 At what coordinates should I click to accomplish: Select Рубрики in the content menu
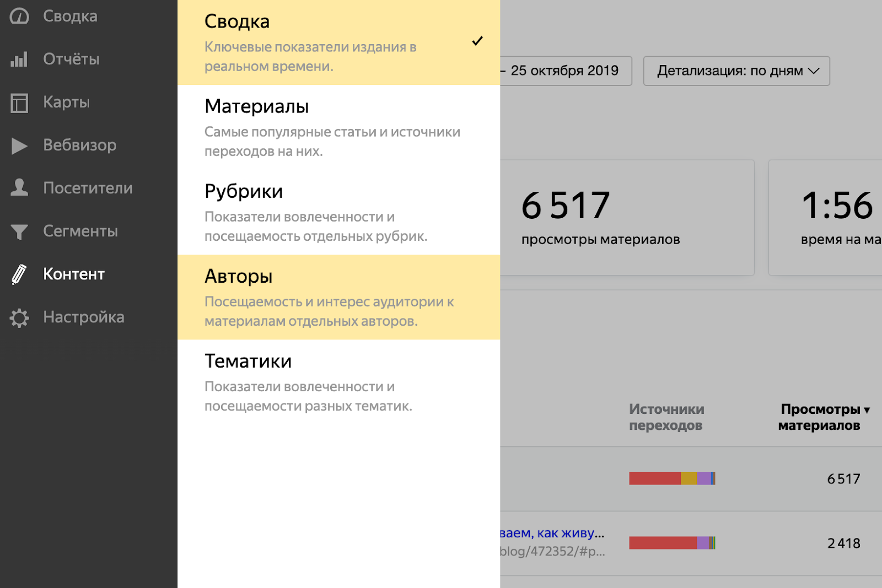[244, 190]
